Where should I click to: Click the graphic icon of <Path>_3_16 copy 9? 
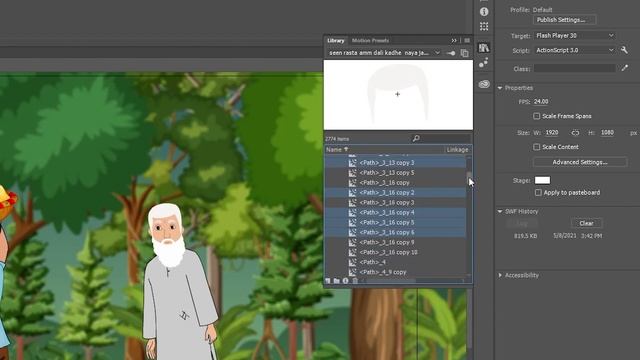[x=352, y=242]
